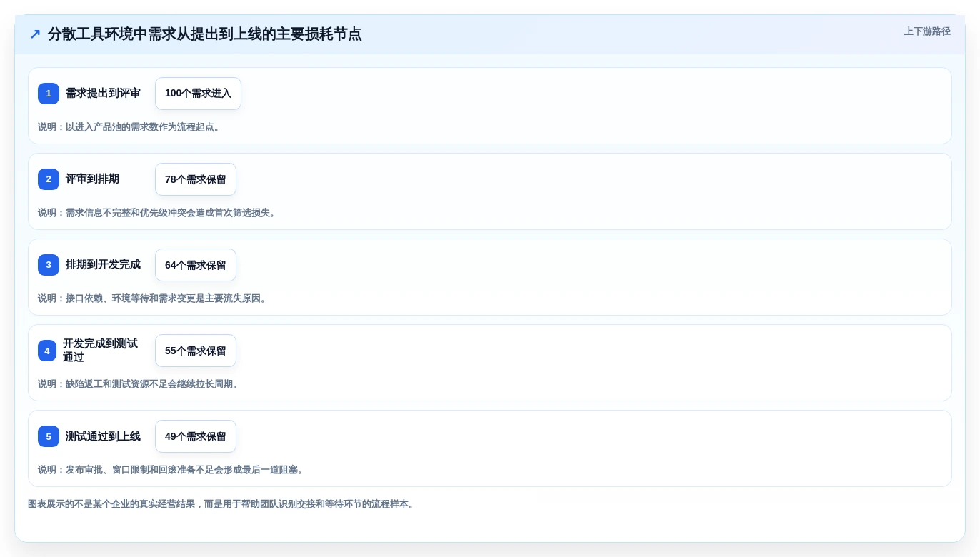
Task: Click the step 4 number badge
Action: tap(47, 351)
